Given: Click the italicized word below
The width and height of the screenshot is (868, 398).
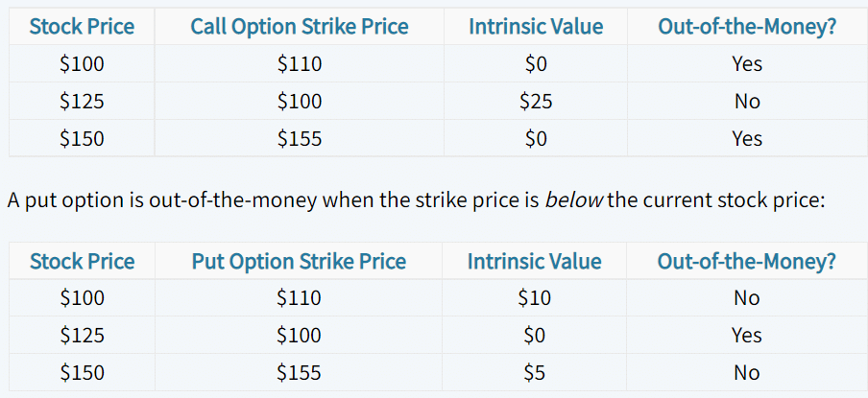Looking at the screenshot, I should 573,200.
